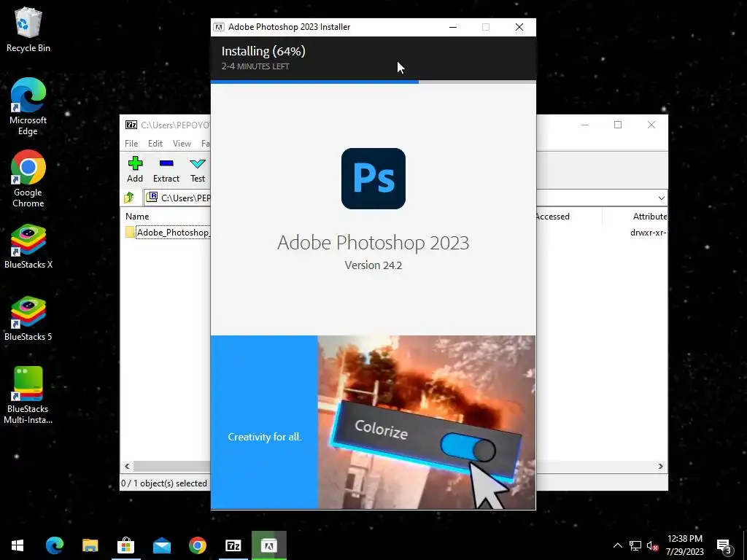747x560 pixels.
Task: Minimize the 7-Zip window
Action: 585,125
